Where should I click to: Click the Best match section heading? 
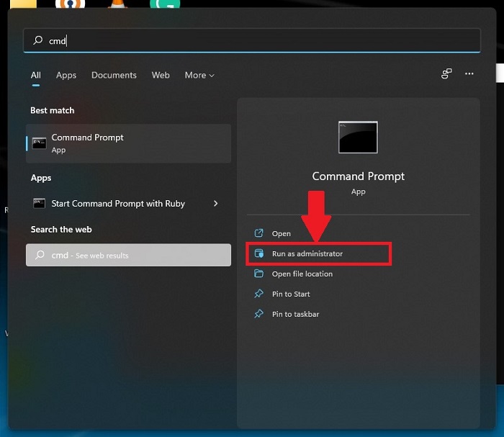pyautogui.click(x=53, y=111)
